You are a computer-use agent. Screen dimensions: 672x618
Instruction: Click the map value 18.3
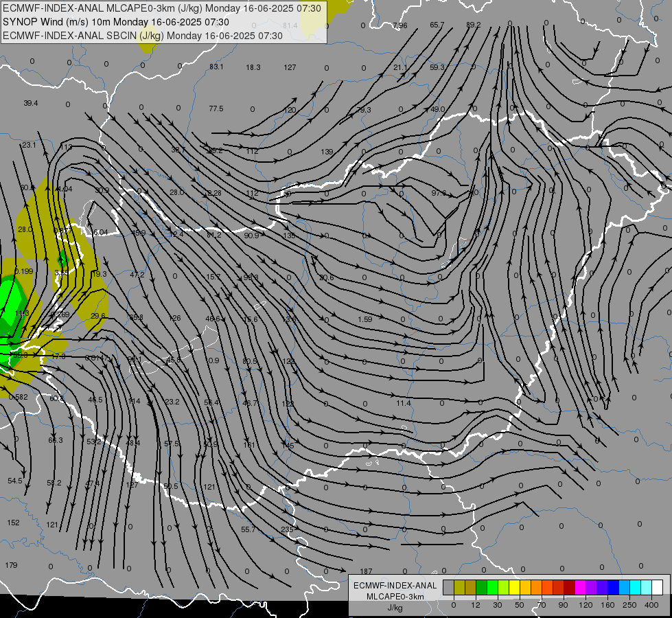click(253, 67)
